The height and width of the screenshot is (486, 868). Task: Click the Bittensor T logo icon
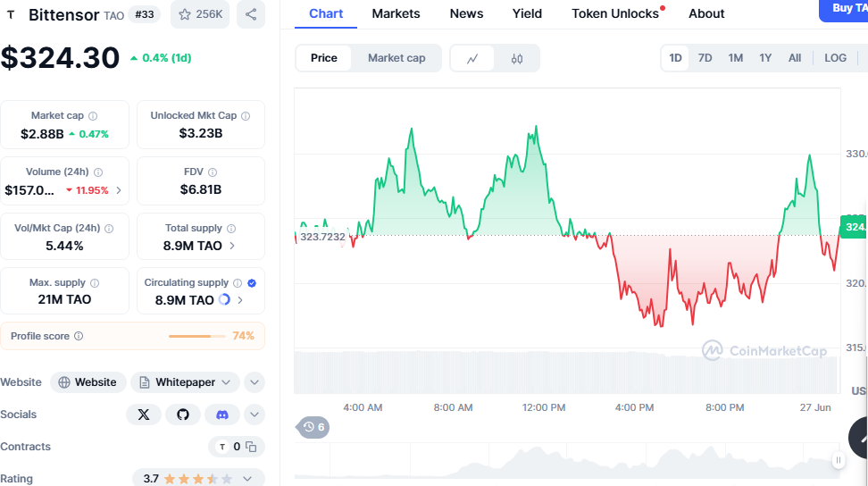point(11,14)
